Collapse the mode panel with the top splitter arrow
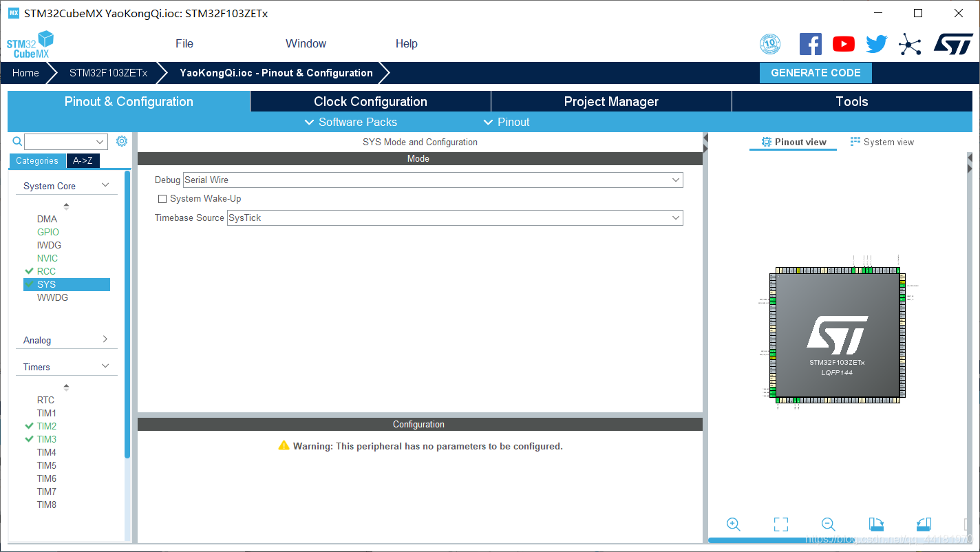The width and height of the screenshot is (980, 552). [x=705, y=138]
